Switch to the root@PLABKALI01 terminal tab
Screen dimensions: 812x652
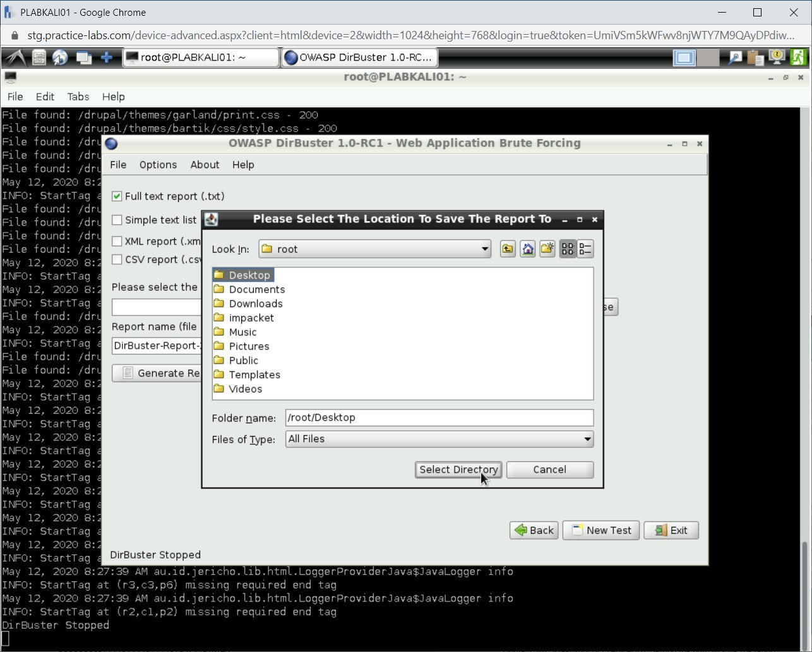click(200, 57)
